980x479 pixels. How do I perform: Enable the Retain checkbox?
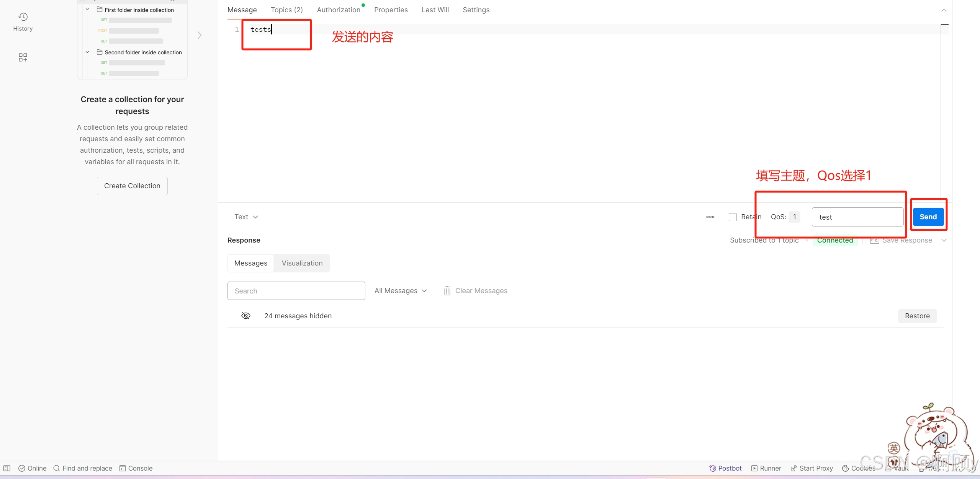pyautogui.click(x=733, y=217)
